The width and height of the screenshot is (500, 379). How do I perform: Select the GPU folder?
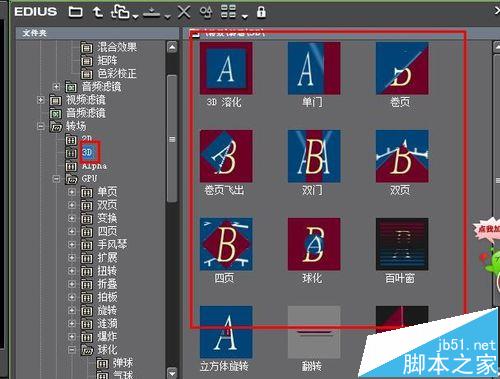tap(89, 179)
